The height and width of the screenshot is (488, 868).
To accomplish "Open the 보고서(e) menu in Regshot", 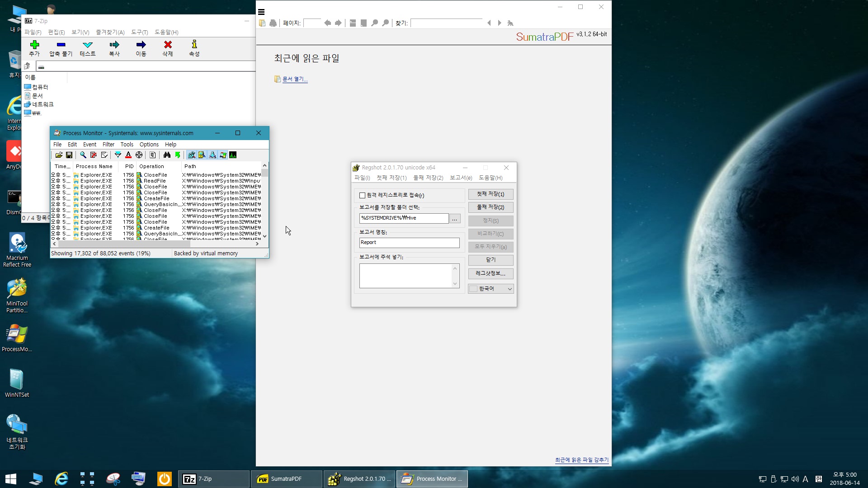I will pos(461,178).
